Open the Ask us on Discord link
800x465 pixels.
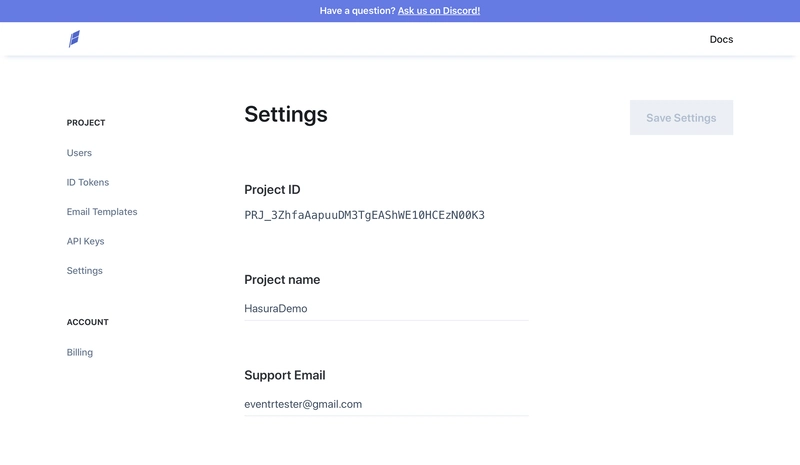(x=439, y=11)
